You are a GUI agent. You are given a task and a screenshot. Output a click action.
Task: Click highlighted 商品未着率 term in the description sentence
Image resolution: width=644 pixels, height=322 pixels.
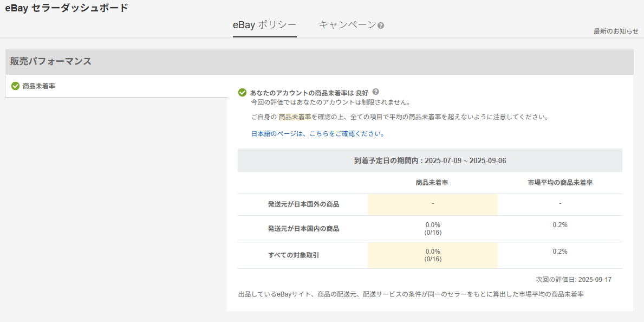(x=295, y=117)
